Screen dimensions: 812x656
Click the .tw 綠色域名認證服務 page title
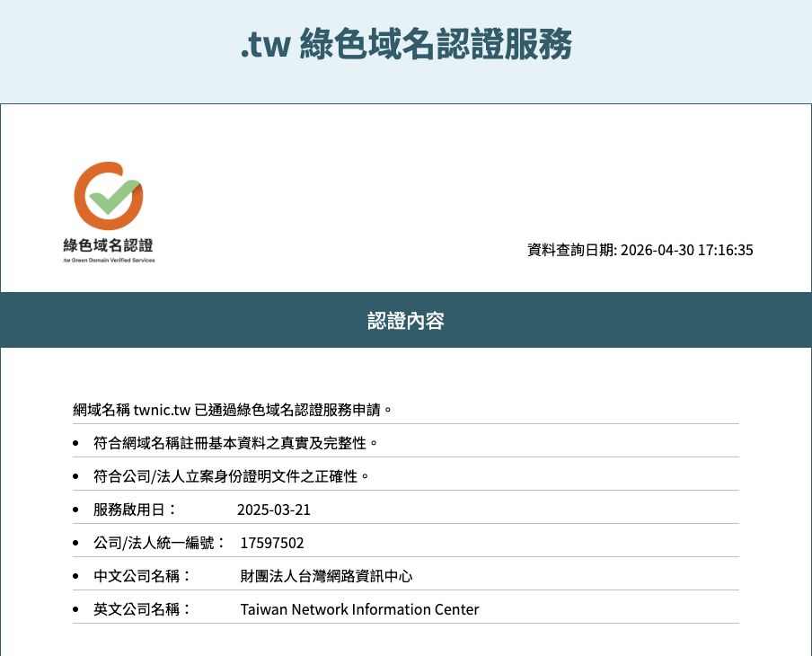tap(407, 44)
